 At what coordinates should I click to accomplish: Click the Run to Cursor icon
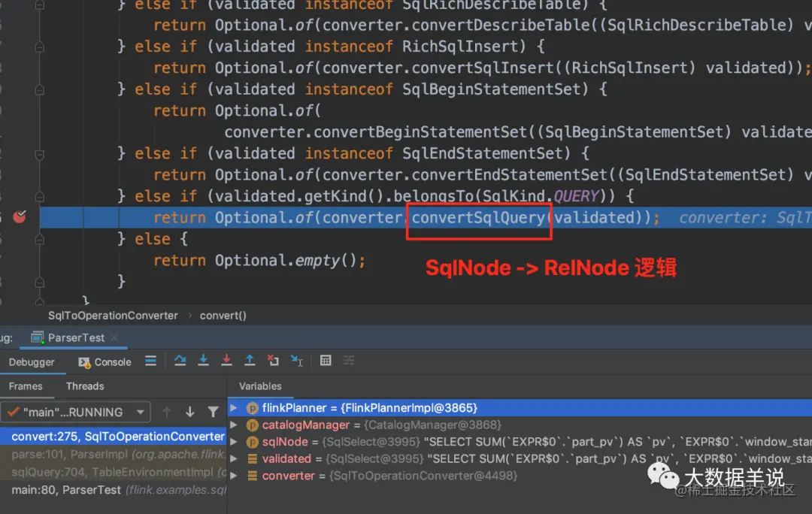pyautogui.click(x=297, y=360)
